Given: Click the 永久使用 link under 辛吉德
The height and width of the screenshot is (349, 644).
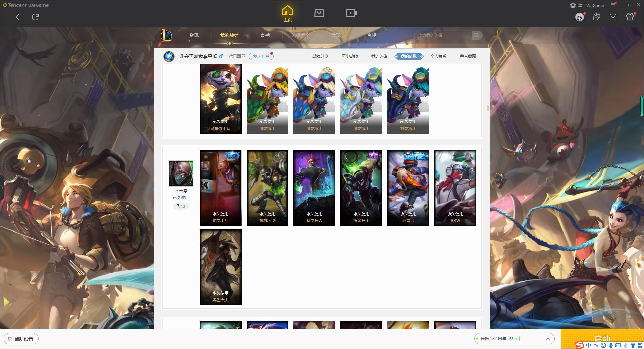Looking at the screenshot, I should click(x=181, y=198).
